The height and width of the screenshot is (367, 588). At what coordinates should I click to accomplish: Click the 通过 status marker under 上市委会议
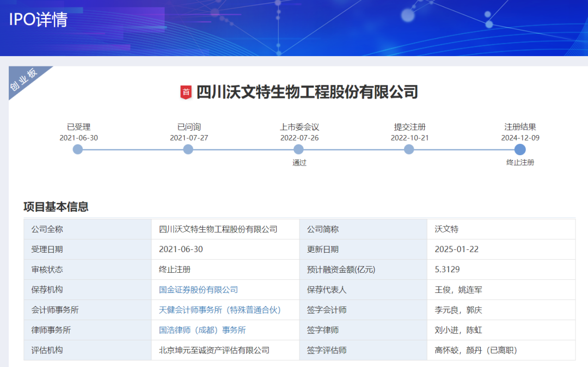(x=298, y=162)
